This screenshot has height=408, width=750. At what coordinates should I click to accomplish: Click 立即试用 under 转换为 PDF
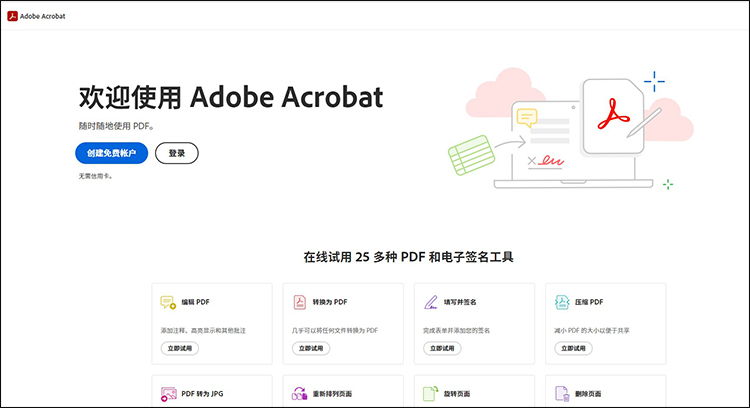coord(311,348)
